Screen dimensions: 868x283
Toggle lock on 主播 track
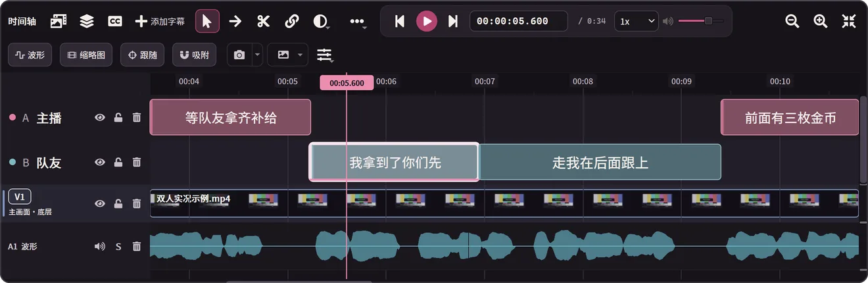(118, 118)
